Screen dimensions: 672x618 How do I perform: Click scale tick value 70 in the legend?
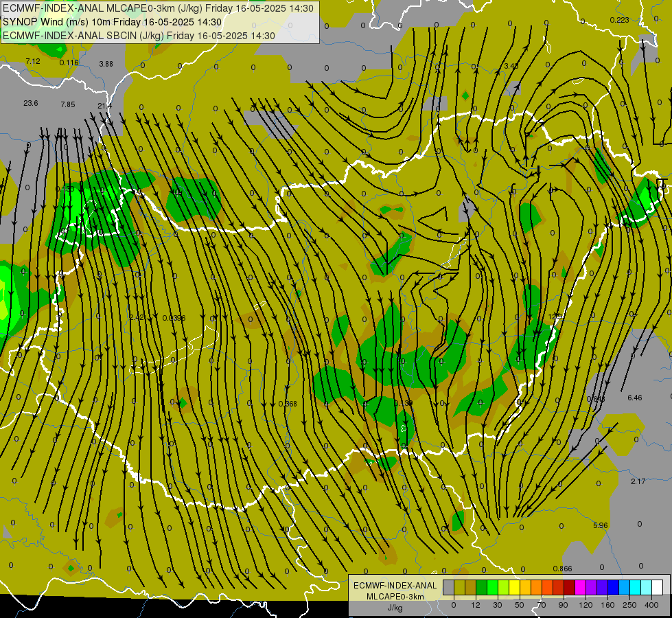(542, 605)
